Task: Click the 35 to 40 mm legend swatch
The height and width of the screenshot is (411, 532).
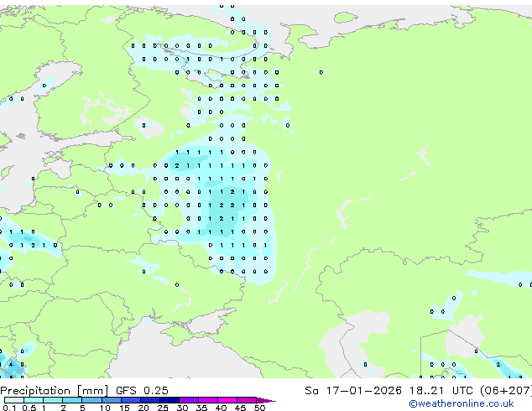Action: (208, 400)
